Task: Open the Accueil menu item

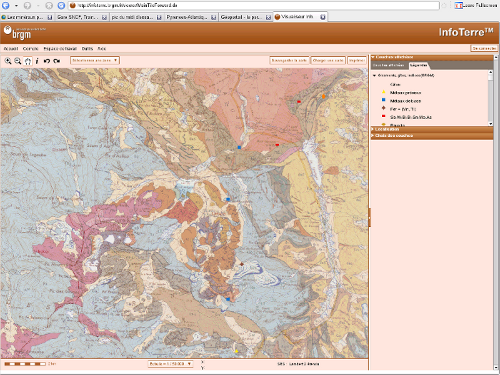Action: click(11, 49)
